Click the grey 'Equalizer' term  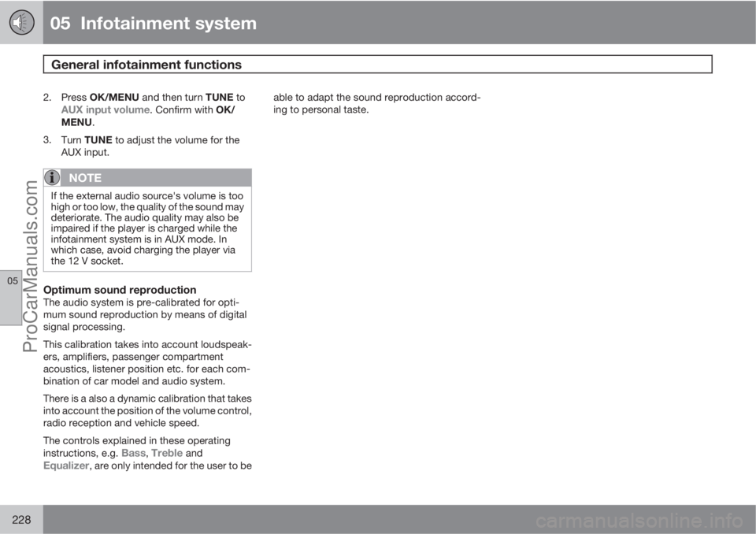coord(66,465)
